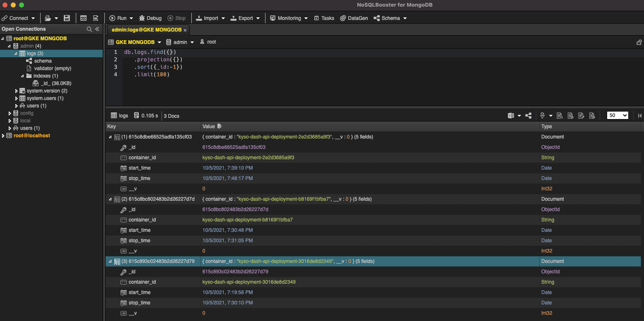This screenshot has width=644, height=321.
Task: Expand the system.users (1) collection
Action: [16, 98]
